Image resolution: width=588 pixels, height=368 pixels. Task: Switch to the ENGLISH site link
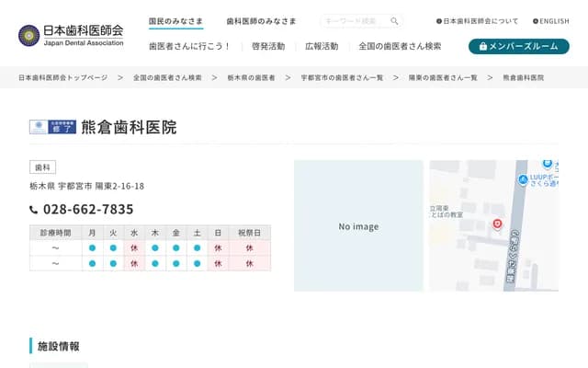point(551,21)
